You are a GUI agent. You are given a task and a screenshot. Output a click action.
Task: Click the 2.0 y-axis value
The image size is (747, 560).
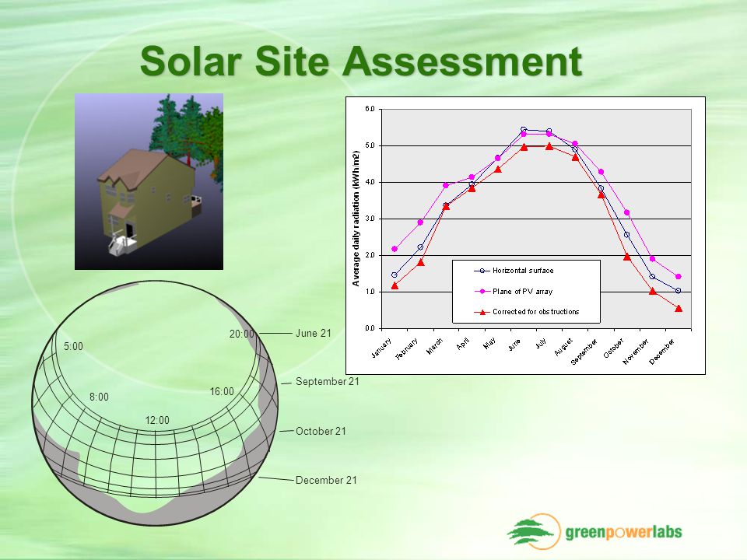point(370,255)
